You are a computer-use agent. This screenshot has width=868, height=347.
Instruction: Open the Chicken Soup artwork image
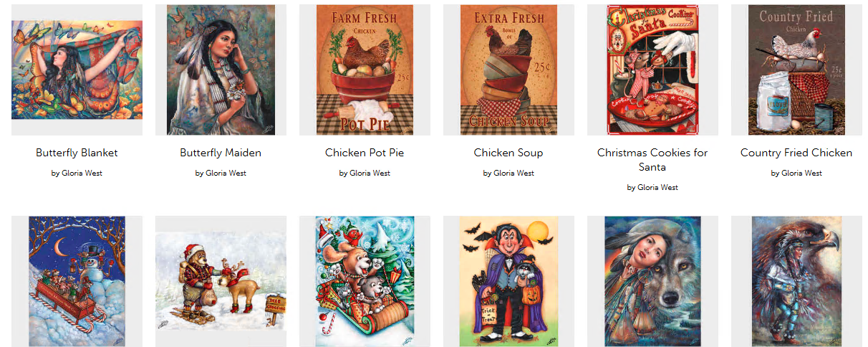pos(508,70)
